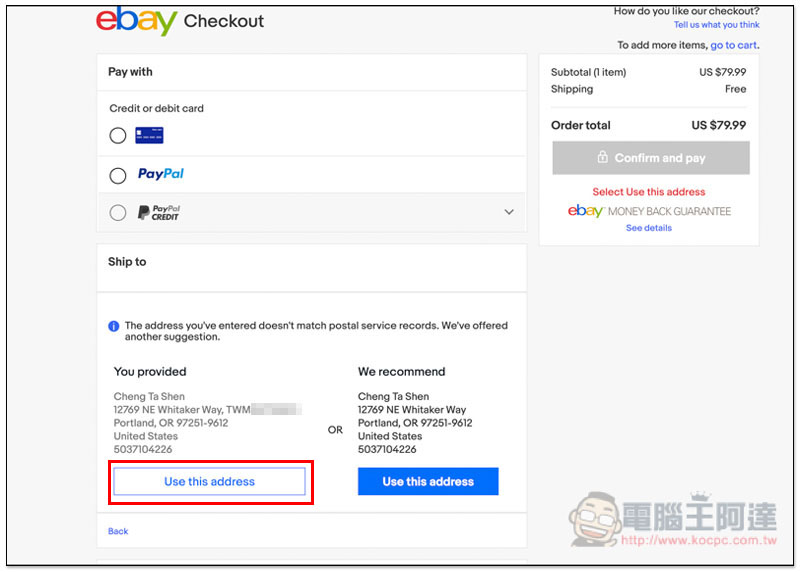
Task: Click the Ship to section header
Action: [x=127, y=262]
